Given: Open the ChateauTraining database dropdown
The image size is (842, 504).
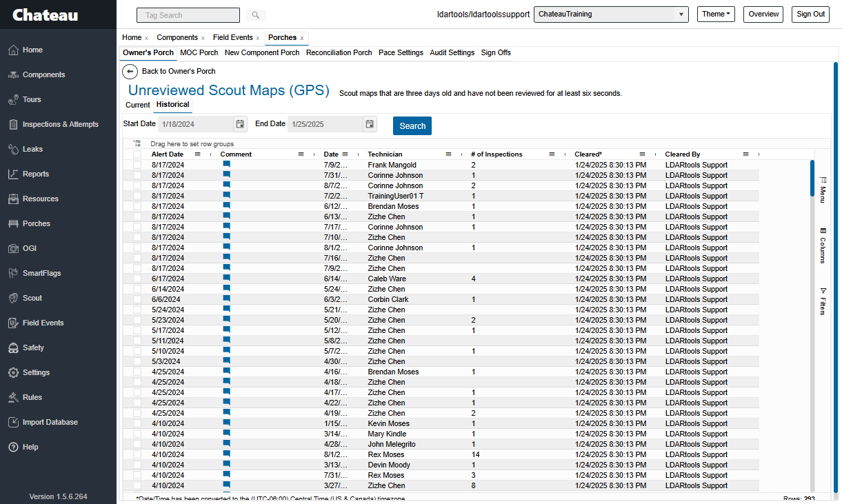Looking at the screenshot, I should pyautogui.click(x=611, y=14).
